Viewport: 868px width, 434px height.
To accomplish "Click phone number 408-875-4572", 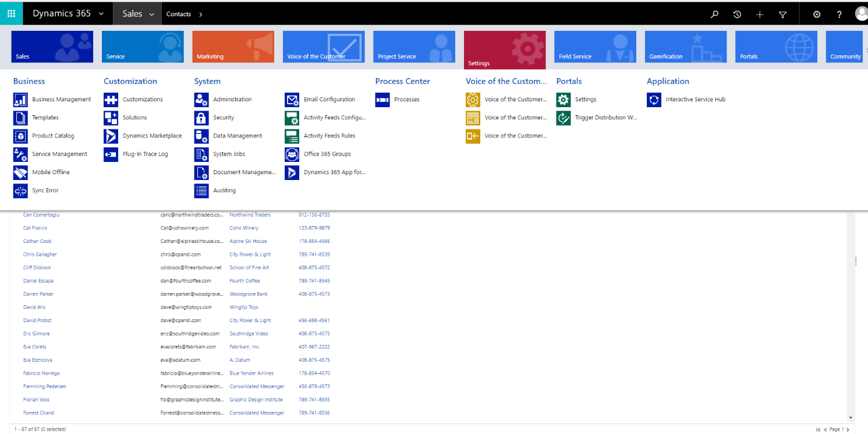I will [314, 268].
